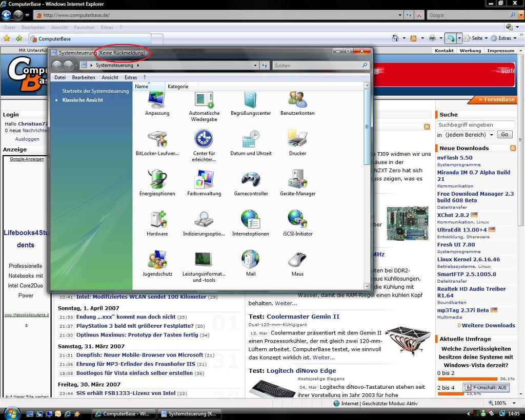Open Benutzerkonten icon

point(297,104)
